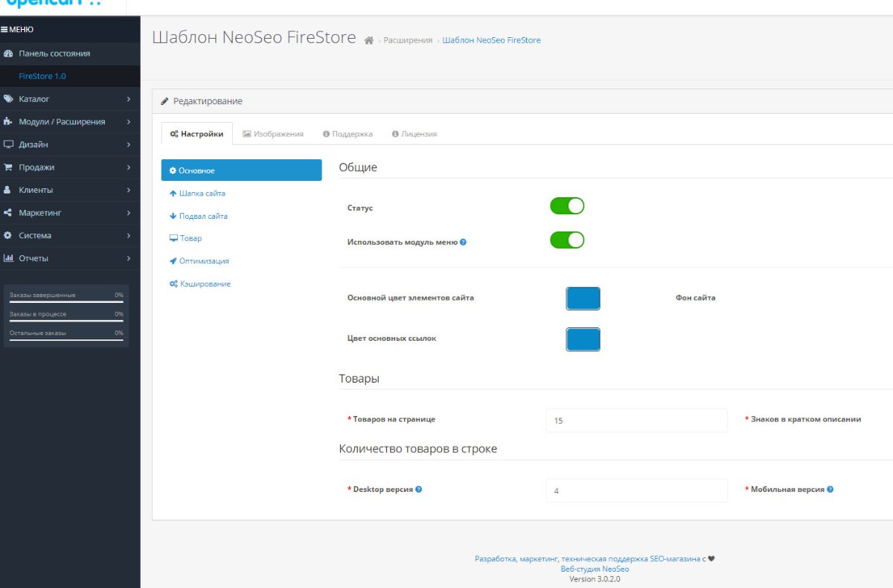Expand the Дизайн menu chevron
The height and width of the screenshot is (588, 893).
(x=128, y=144)
